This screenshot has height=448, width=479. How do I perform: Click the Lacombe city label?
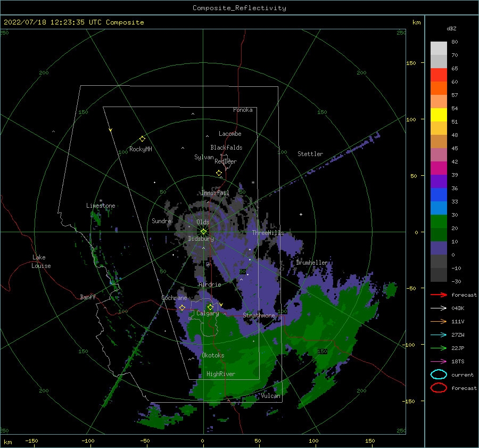pos(230,134)
